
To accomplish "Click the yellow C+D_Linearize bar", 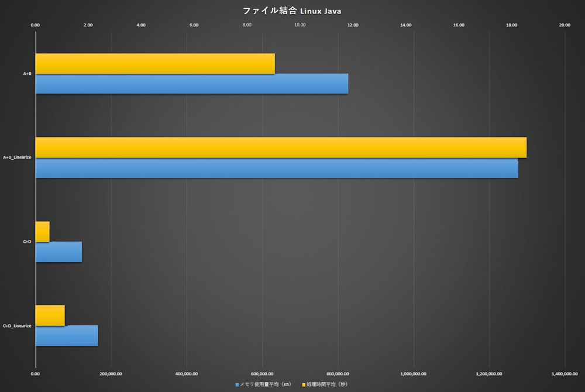I will point(50,315).
